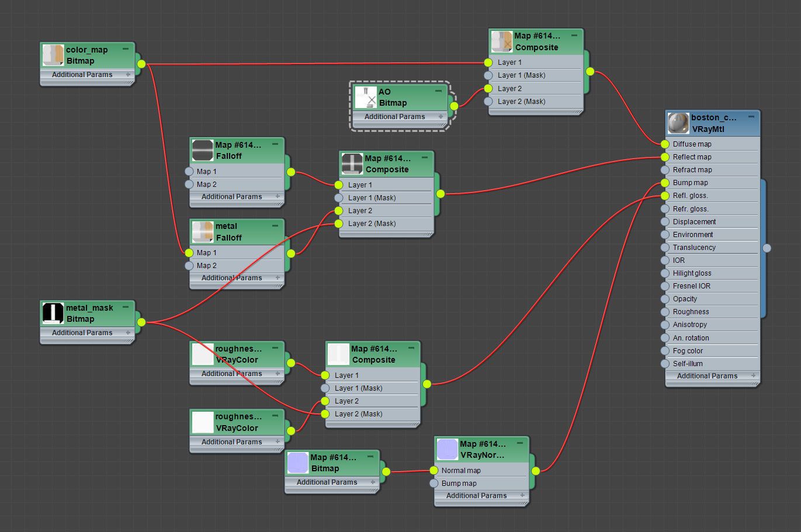
Task: Click the Refract map input socket
Action: 665,170
